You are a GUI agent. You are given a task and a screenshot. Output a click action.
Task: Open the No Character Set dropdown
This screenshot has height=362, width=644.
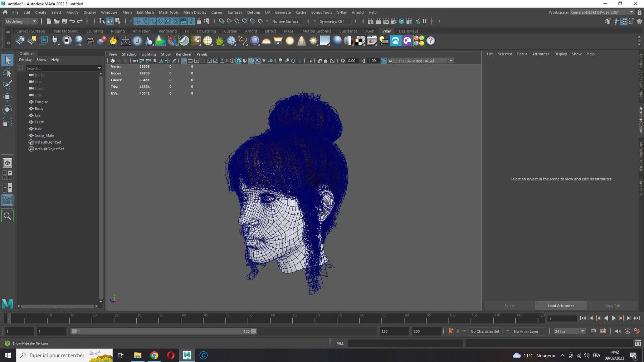485,331
